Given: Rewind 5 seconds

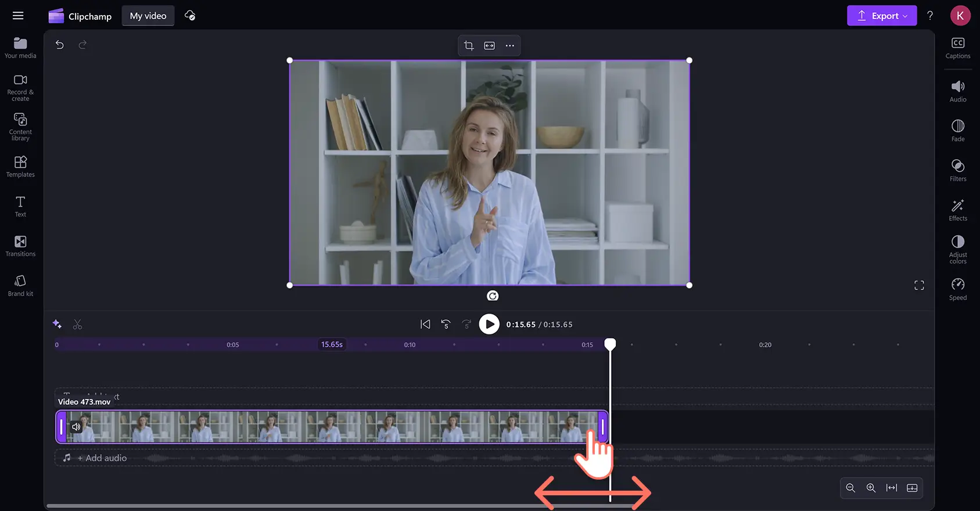Looking at the screenshot, I should point(446,324).
